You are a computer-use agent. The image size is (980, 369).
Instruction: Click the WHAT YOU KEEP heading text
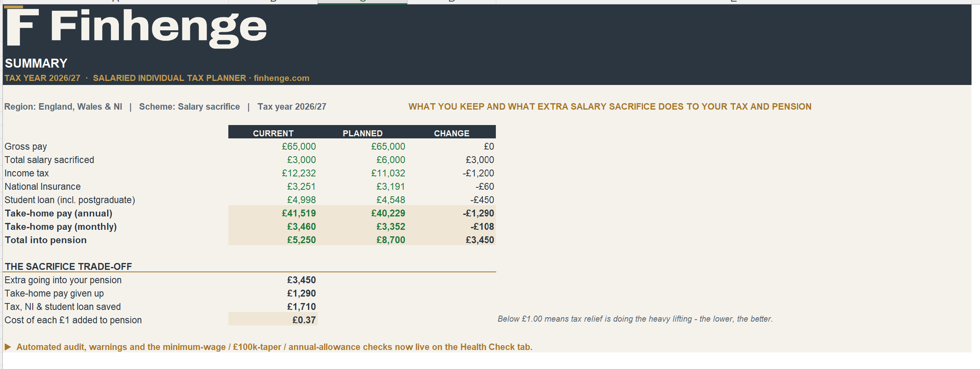tap(610, 107)
